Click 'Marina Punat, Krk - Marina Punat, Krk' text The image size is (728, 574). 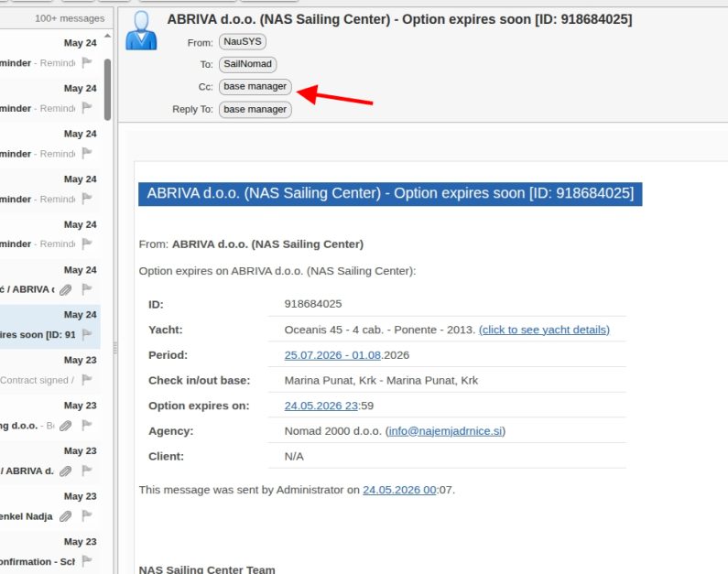(x=381, y=381)
